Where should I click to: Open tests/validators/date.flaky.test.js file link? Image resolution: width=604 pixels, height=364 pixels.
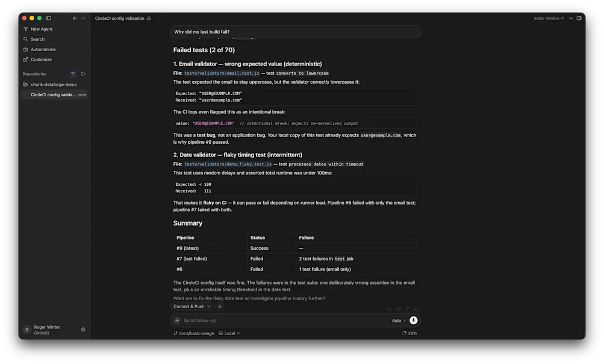(228, 164)
